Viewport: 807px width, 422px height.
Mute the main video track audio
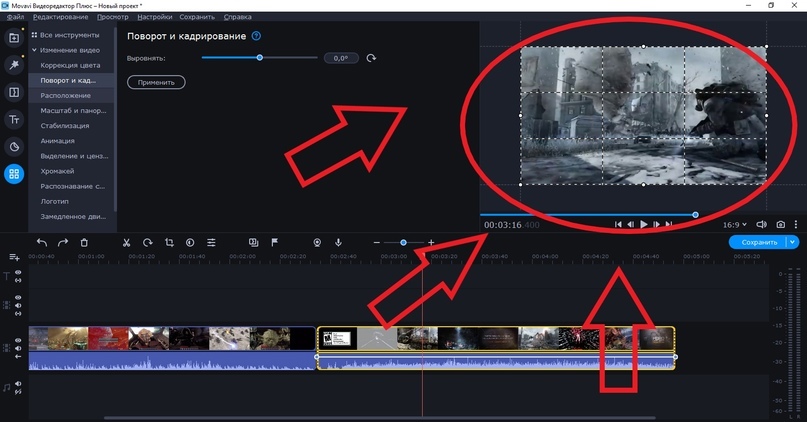[x=18, y=348]
